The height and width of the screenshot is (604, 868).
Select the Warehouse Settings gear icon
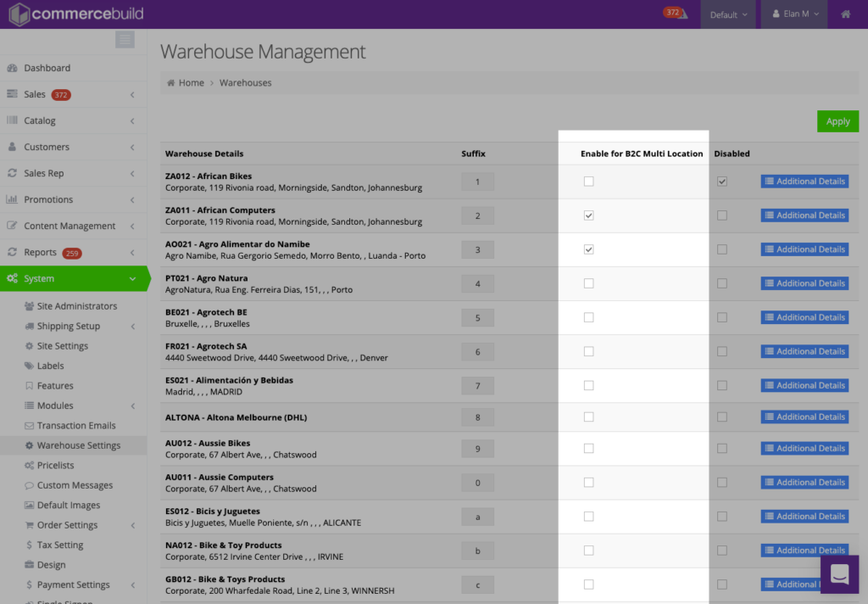point(28,445)
